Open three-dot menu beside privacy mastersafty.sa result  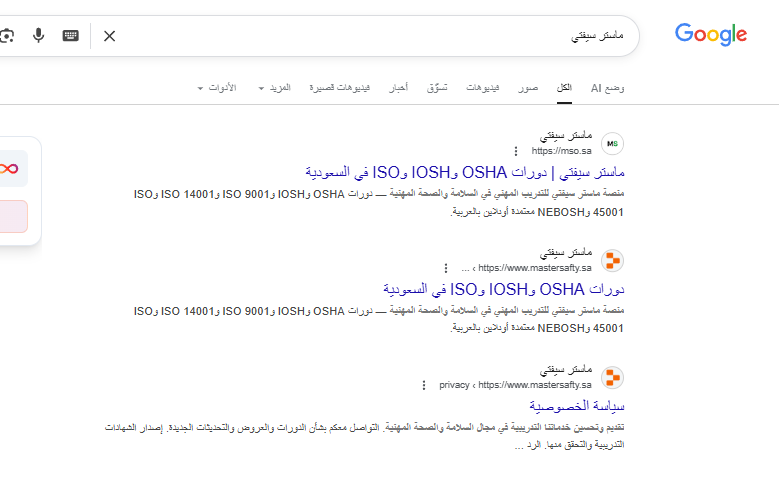coord(424,385)
